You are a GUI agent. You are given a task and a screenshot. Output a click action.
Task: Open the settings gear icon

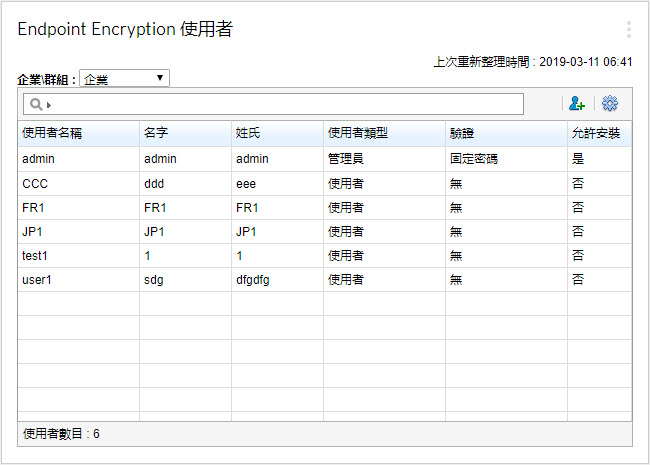[610, 104]
